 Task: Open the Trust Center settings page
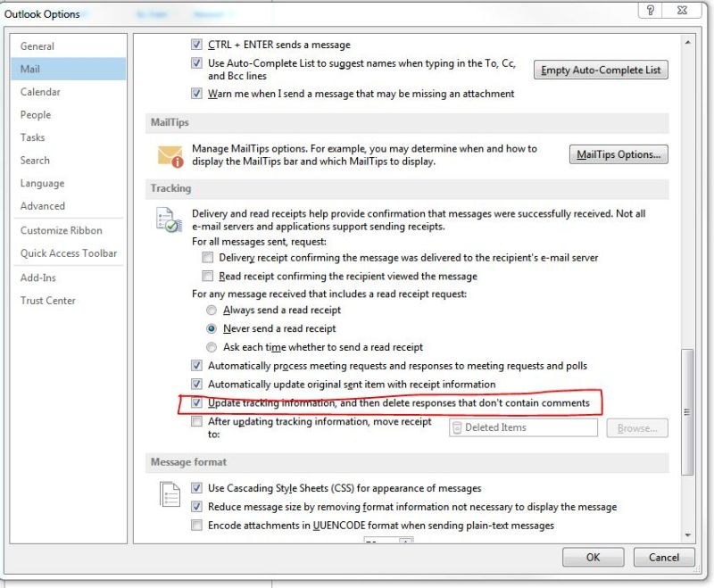coord(48,301)
